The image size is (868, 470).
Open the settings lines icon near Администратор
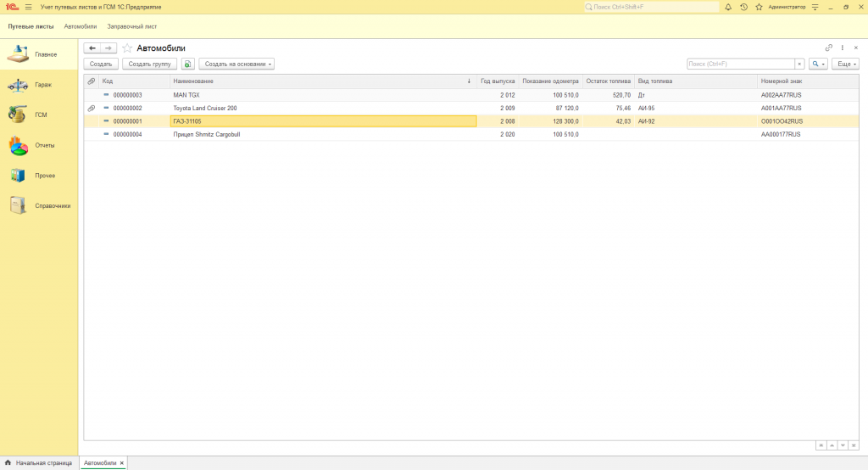(x=815, y=7)
